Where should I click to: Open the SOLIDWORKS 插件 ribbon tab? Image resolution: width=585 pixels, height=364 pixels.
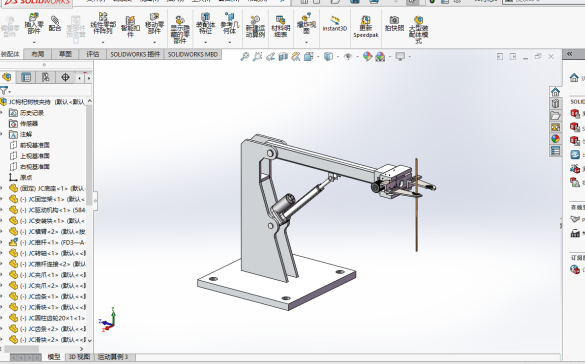pos(135,54)
